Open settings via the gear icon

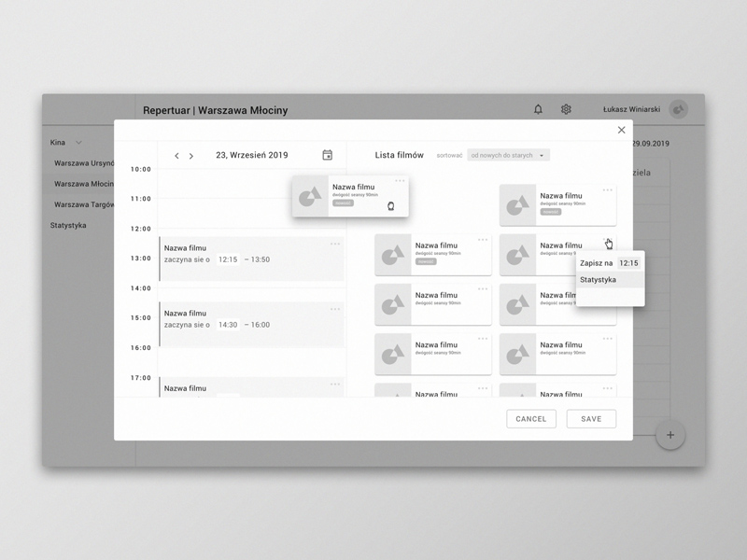[x=566, y=109]
